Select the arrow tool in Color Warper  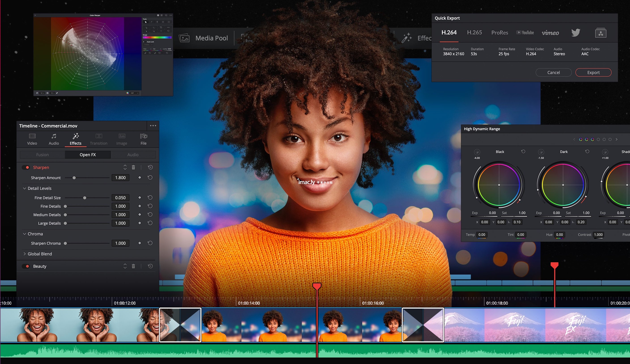tap(146, 22)
